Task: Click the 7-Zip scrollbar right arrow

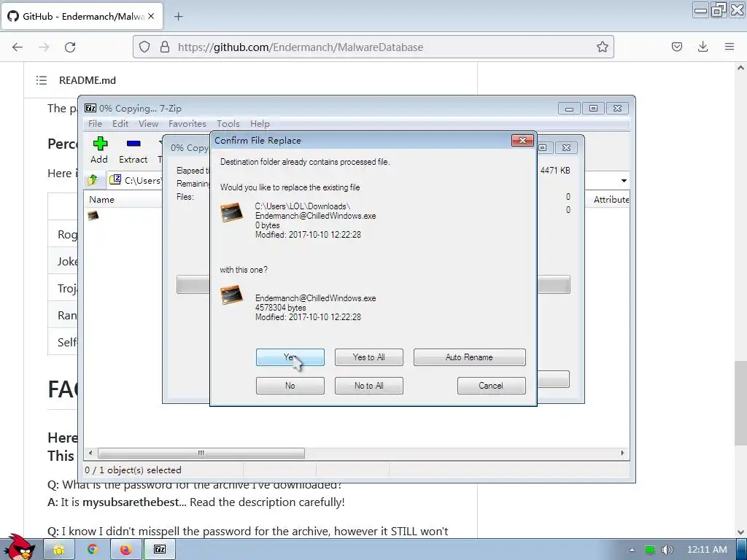Action: [622, 453]
